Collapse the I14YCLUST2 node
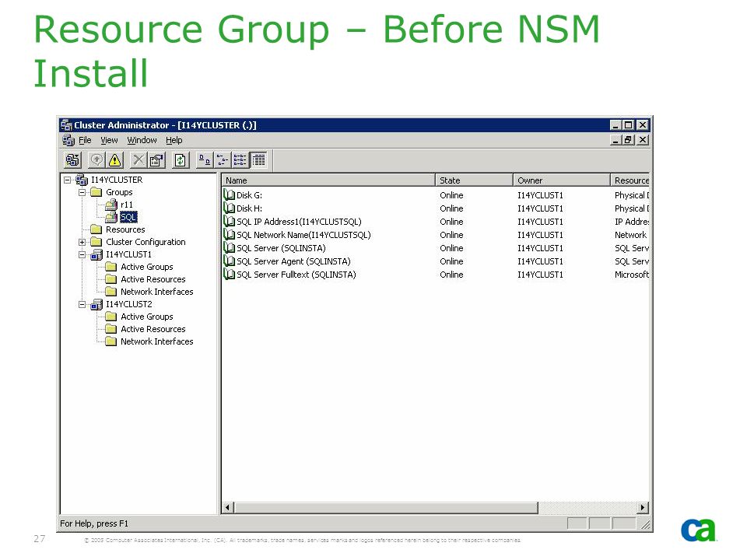Screen dimensions: 747x560 pos(82,304)
